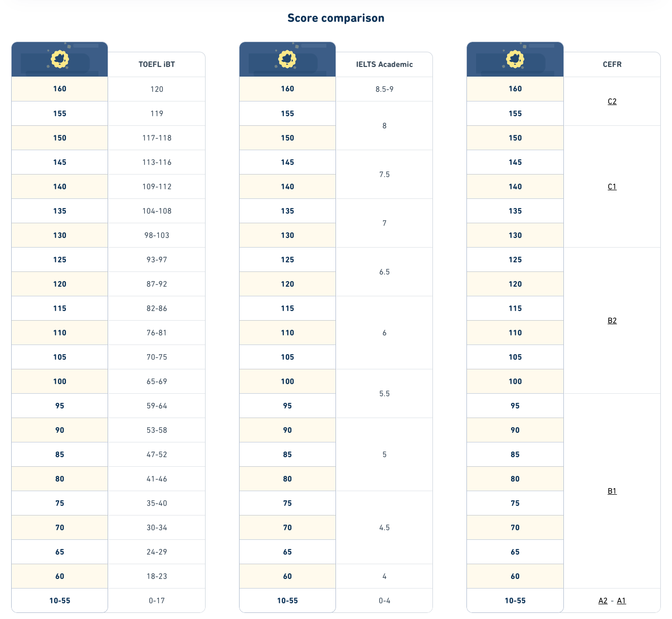Viewport: 672px width, 619px height.
Task: Click the IELTS Academic column header
Action: tap(384, 64)
